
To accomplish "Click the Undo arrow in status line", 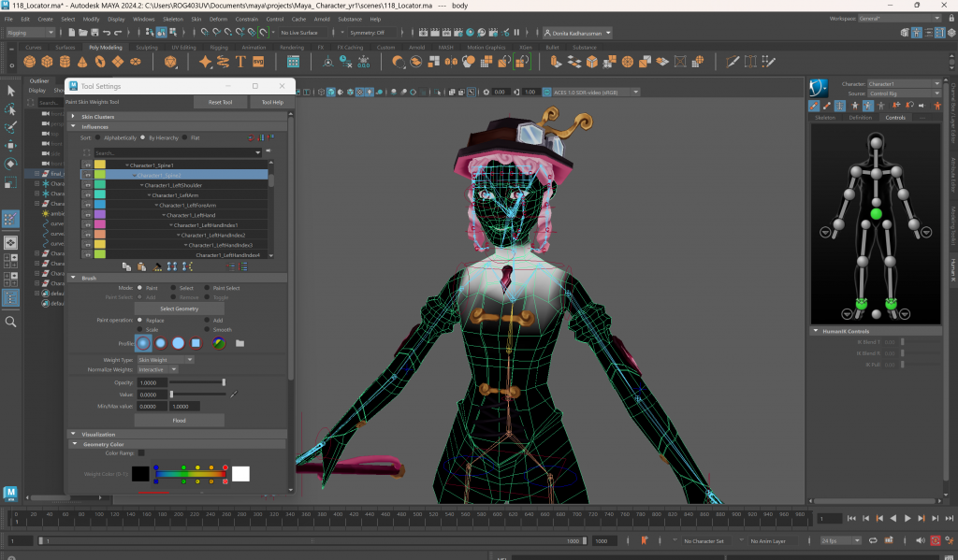I will [107, 33].
